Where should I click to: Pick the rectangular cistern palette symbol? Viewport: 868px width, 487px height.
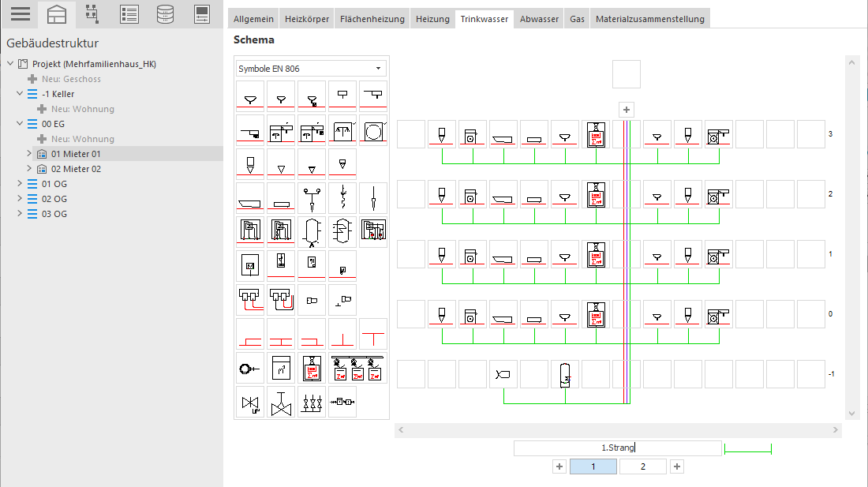342,97
